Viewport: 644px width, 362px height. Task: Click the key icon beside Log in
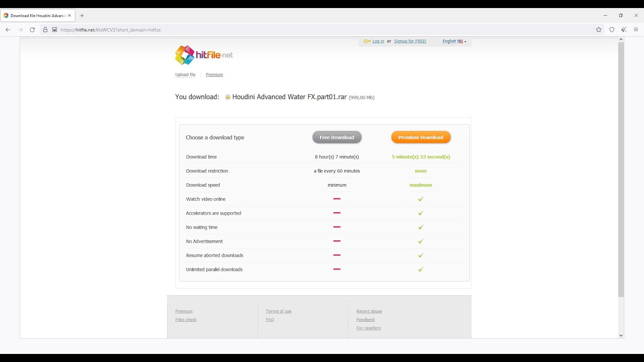tap(367, 41)
